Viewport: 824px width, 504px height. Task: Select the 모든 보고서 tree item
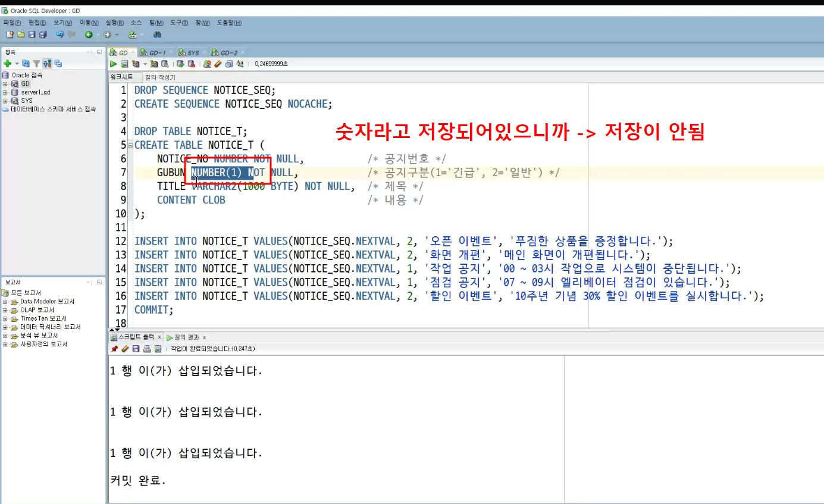[x=22, y=293]
